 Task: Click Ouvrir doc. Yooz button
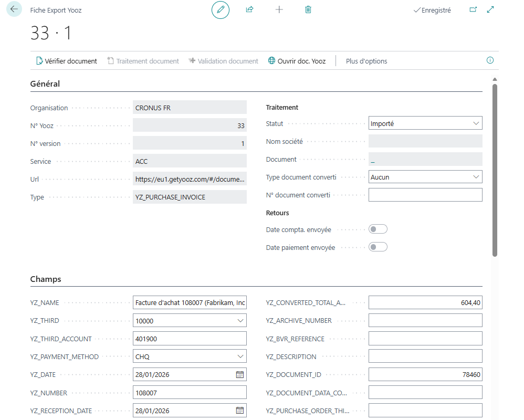point(297,61)
